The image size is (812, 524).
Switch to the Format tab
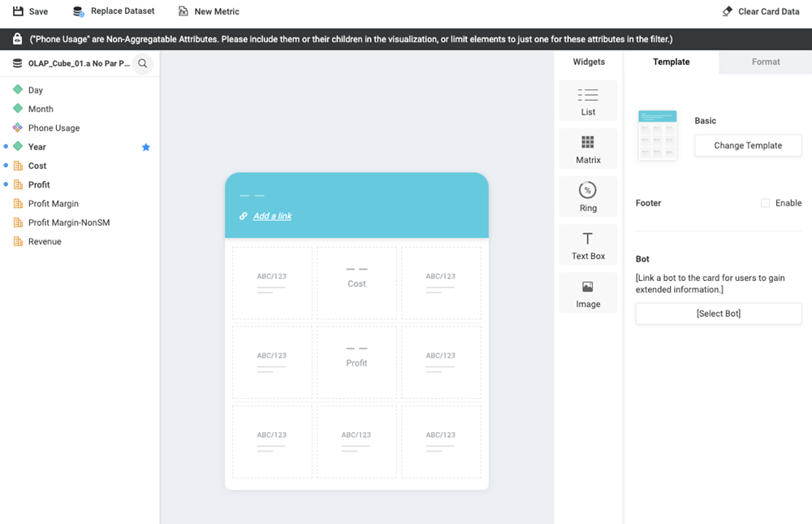coord(765,62)
